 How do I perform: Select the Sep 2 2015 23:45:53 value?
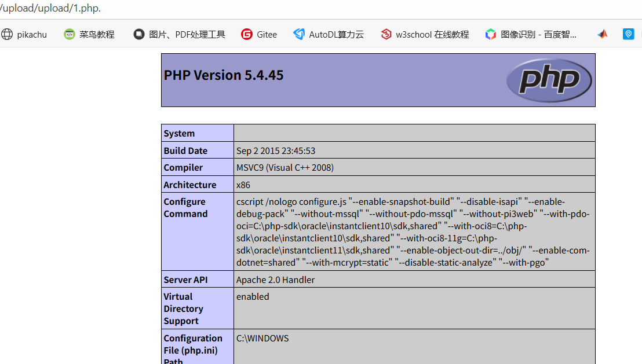pos(276,151)
